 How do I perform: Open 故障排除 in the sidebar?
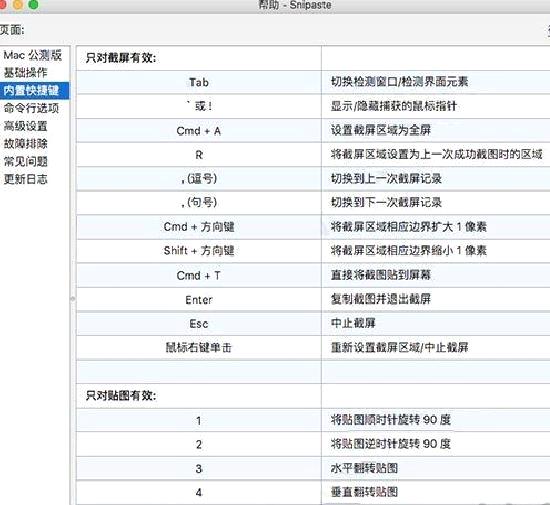pyautogui.click(x=26, y=144)
